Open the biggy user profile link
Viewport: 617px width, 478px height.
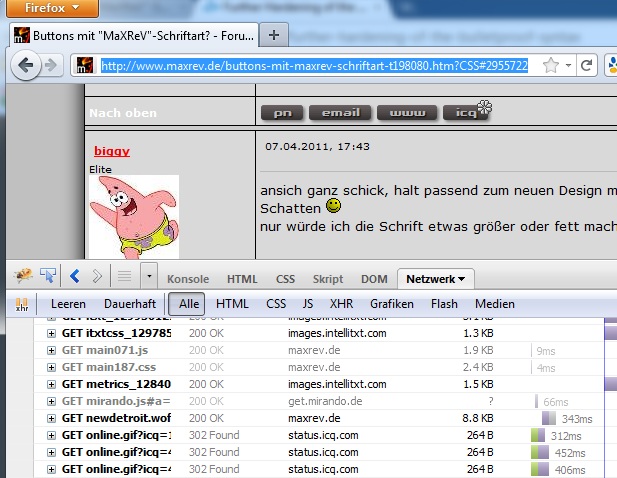(x=112, y=151)
